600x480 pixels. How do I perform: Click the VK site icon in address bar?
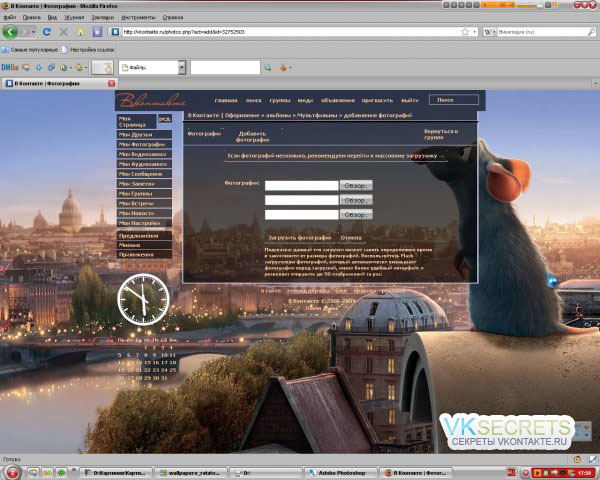(115, 32)
